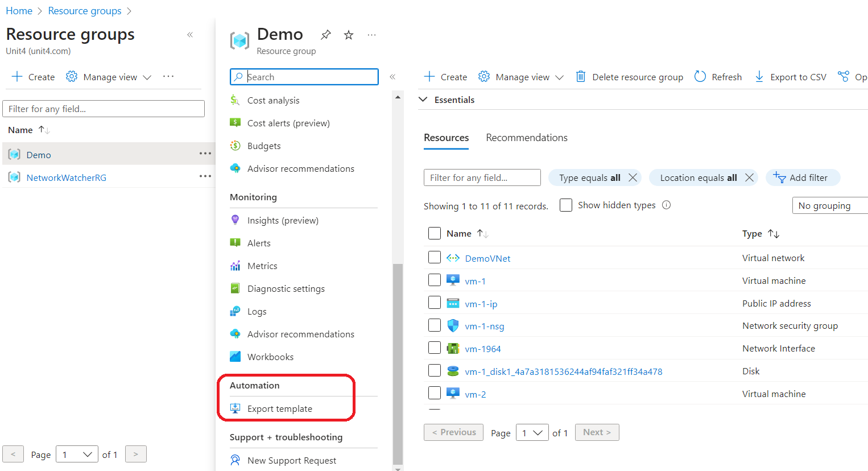Export resources to CSV
868x471 pixels.
[790, 77]
